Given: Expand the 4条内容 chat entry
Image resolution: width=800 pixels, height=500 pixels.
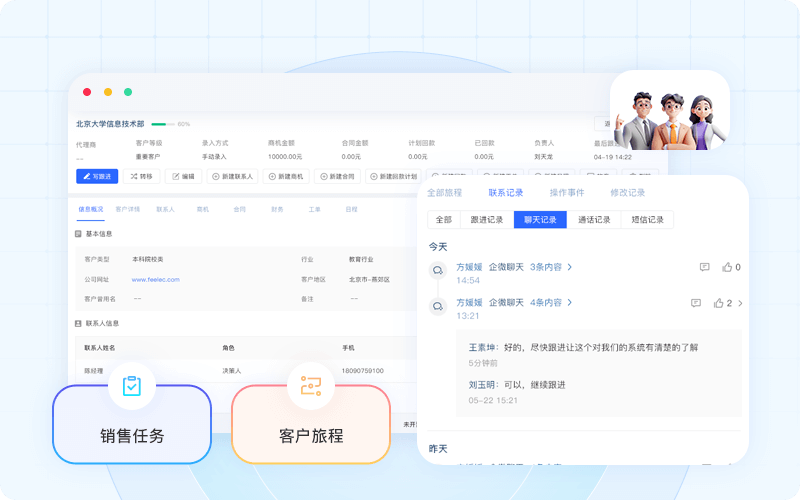Looking at the screenshot, I should 551,302.
